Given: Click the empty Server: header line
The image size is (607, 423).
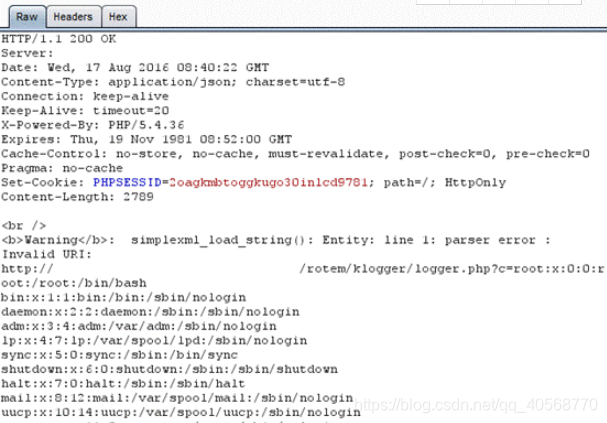Looking at the screenshot, I should click(x=27, y=53).
